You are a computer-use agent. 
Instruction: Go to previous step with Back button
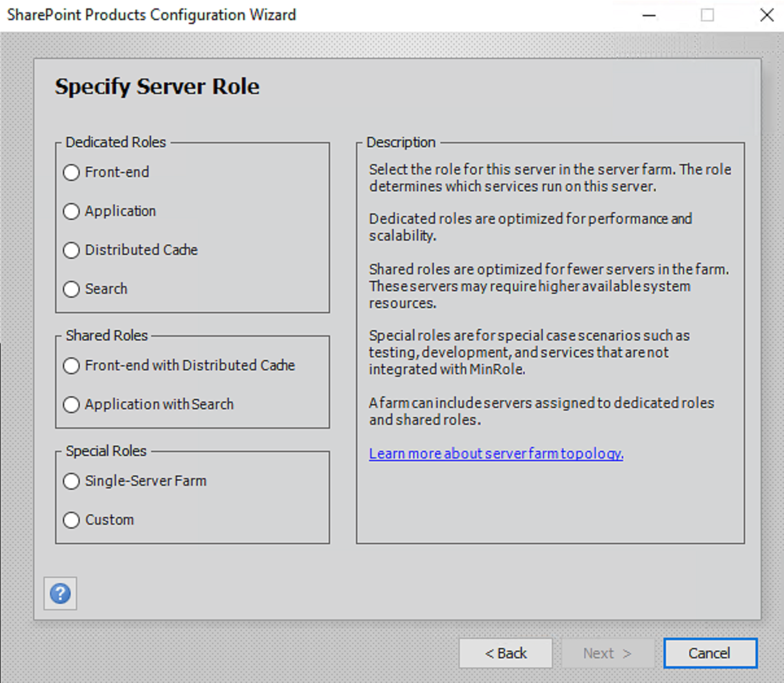point(506,653)
